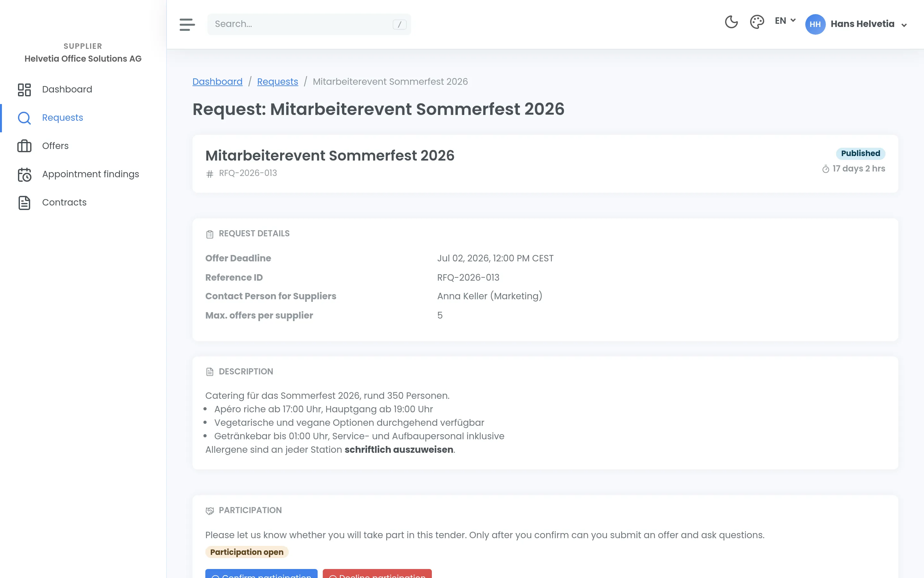
Task: Click the 17 days 2 hrs remaining text
Action: [x=859, y=169]
